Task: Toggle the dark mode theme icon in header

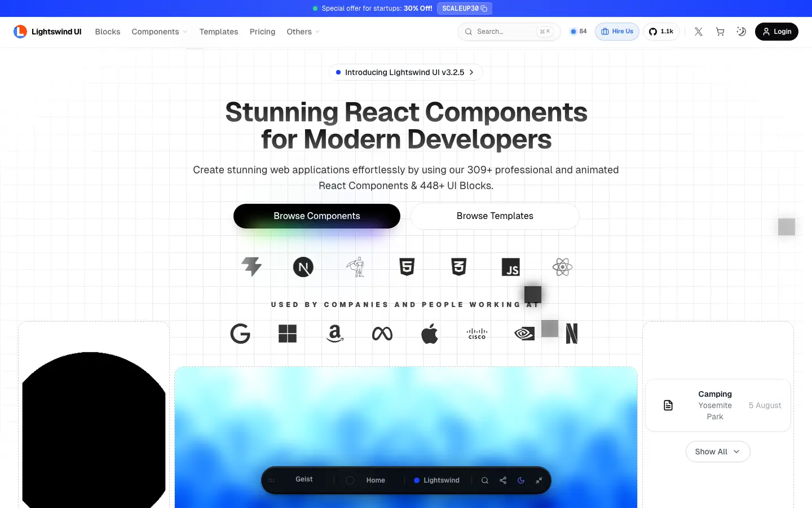Action: click(x=742, y=32)
